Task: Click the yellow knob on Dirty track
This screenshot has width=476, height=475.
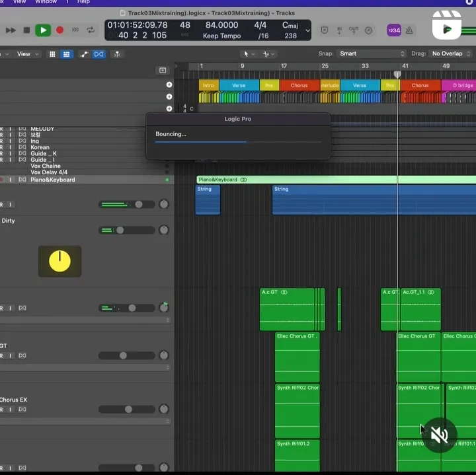Action: coord(59,262)
